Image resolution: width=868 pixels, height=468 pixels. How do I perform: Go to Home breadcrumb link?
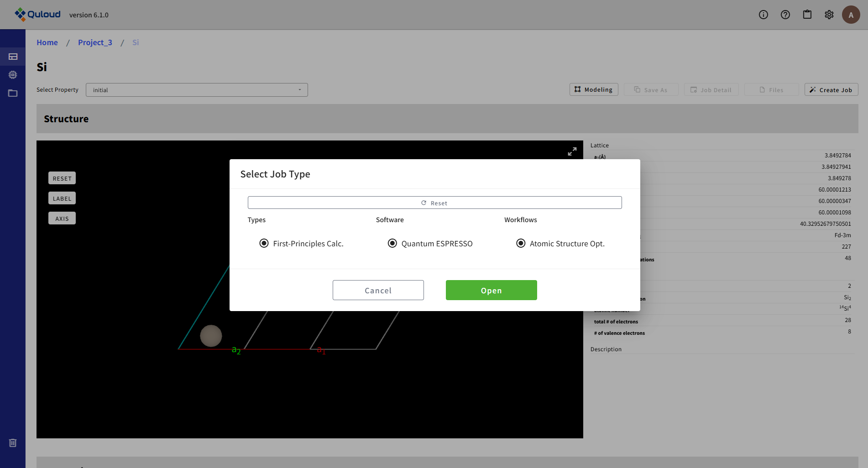(47, 42)
